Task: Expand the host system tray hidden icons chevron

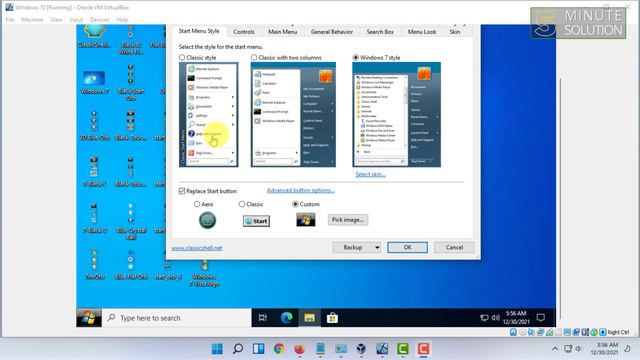Action: click(x=555, y=349)
